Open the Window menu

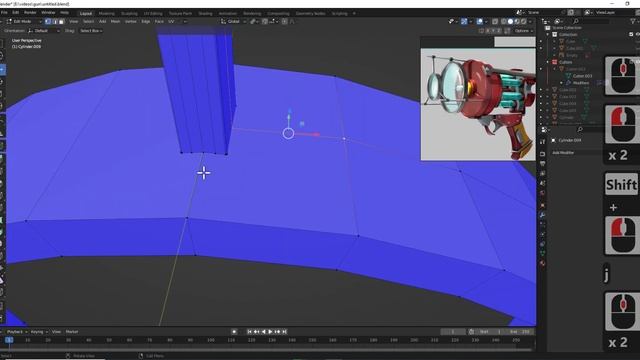tap(48, 13)
